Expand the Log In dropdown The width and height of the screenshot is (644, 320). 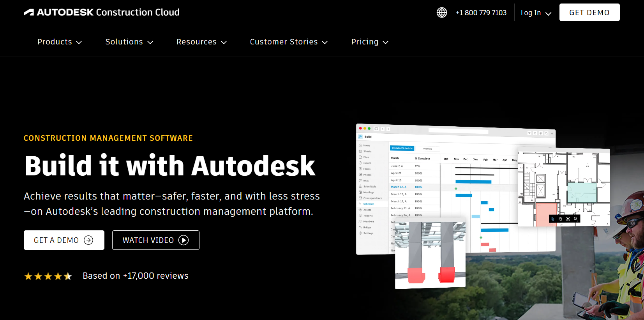tap(536, 13)
